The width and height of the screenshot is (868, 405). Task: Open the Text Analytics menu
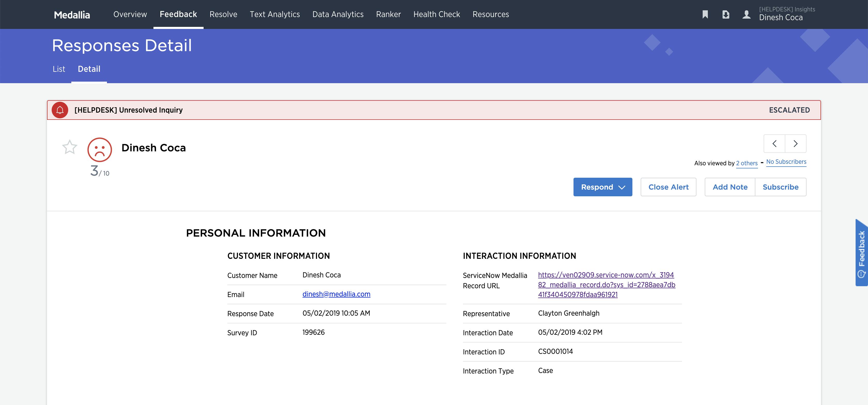[275, 14]
